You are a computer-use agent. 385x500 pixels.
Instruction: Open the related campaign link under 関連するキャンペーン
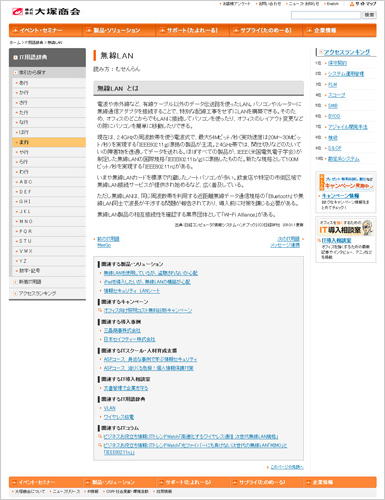148,310
